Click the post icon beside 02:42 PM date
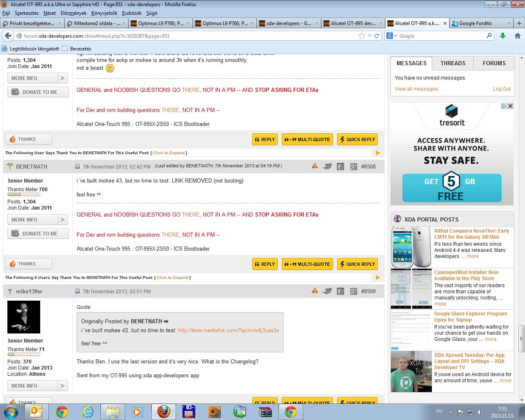 point(78,167)
